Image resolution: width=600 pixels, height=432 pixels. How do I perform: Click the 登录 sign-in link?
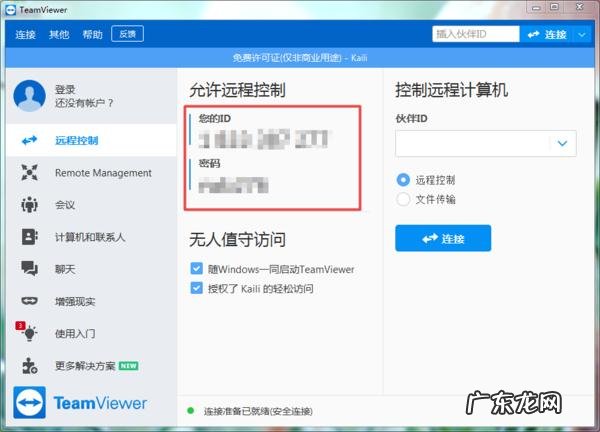click(x=65, y=90)
